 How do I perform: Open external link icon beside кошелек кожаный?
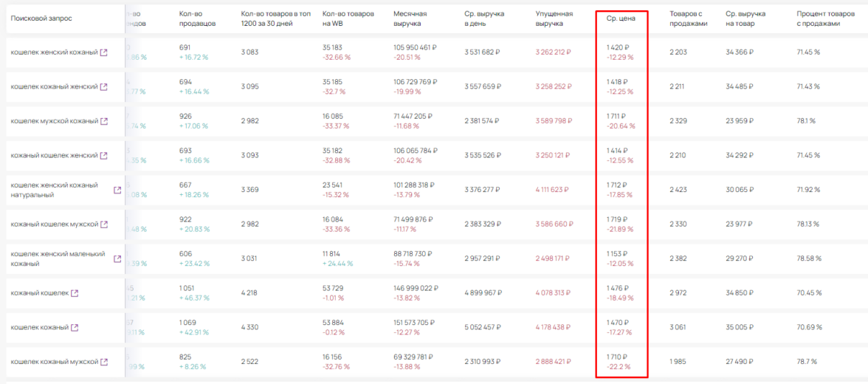pyautogui.click(x=75, y=327)
